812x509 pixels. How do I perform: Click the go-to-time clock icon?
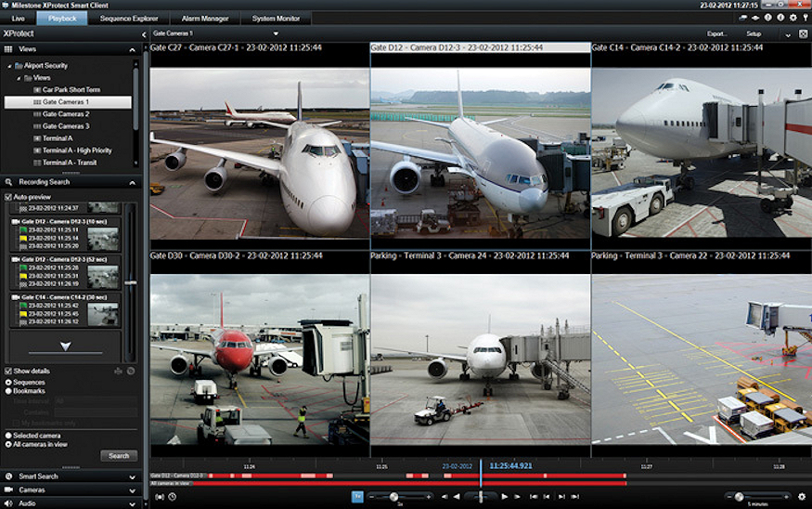coord(172,497)
